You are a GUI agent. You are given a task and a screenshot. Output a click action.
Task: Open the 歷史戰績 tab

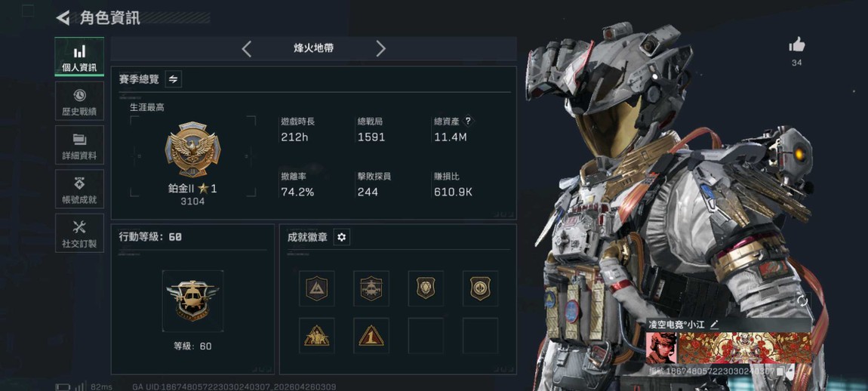(79, 101)
